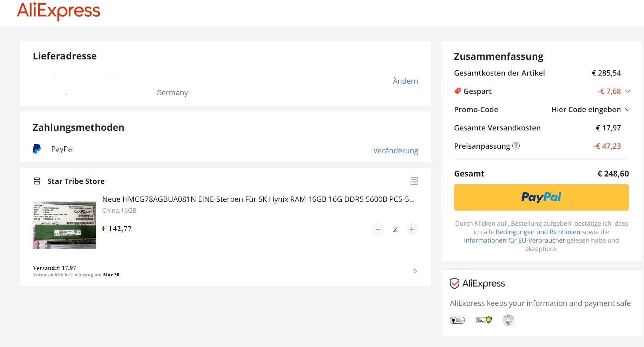Click the Star Tribe Store shop icon
The height and width of the screenshot is (347, 644).
(37, 181)
